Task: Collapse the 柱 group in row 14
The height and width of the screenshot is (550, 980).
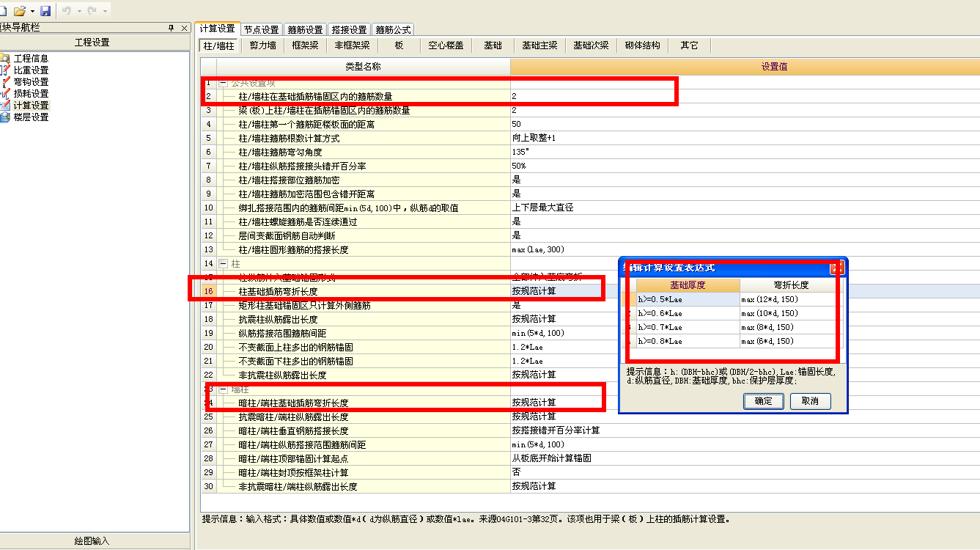Action: pyautogui.click(x=223, y=263)
